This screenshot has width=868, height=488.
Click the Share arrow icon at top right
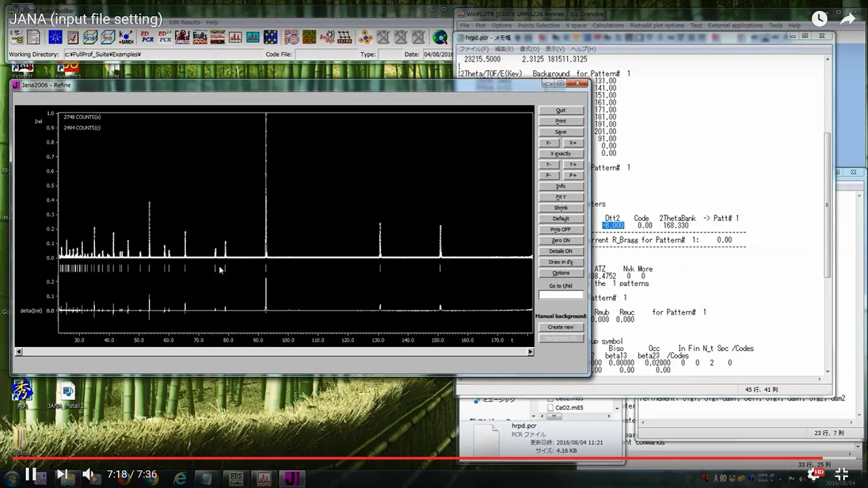point(848,19)
